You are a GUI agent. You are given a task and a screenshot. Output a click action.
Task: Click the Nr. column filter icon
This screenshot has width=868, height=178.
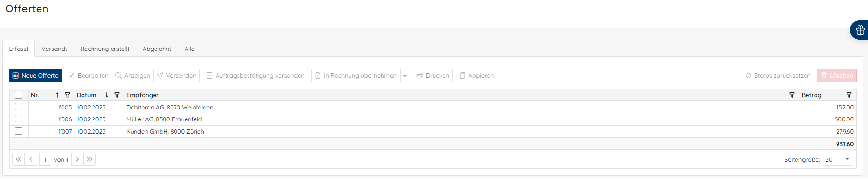(x=67, y=95)
